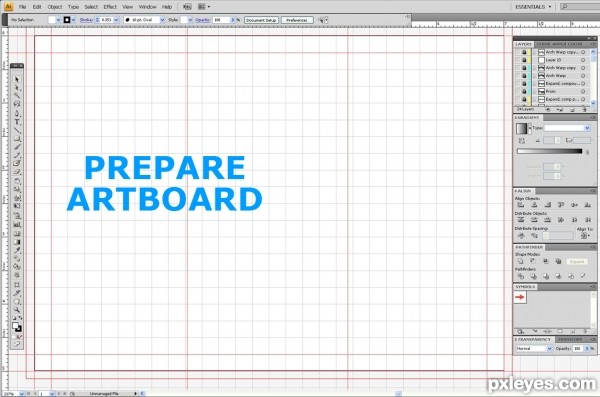Select the Rotate tool
This screenshot has height=397, width=600.
pyautogui.click(x=16, y=181)
